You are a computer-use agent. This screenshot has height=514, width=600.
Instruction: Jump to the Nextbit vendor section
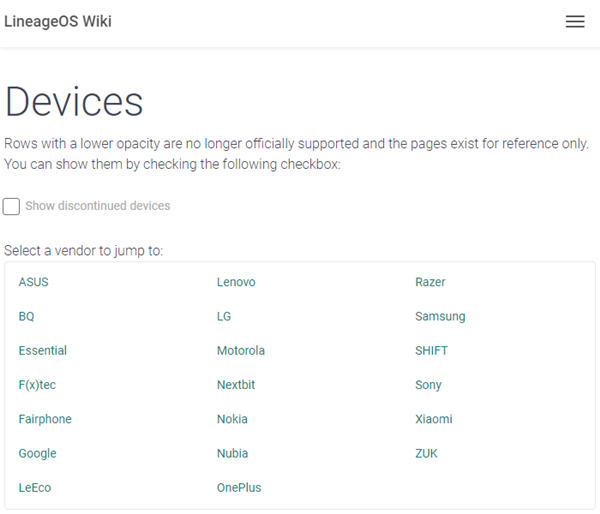tap(236, 385)
